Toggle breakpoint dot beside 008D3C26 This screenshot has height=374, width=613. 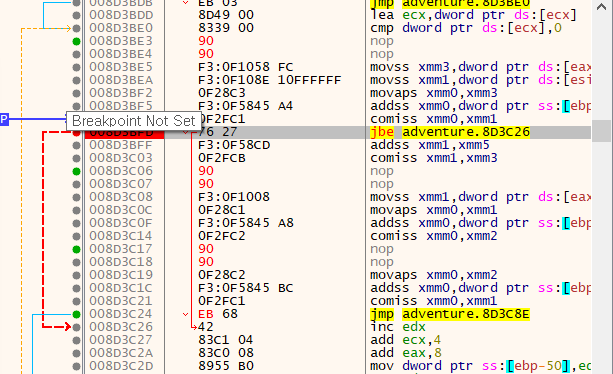pos(76,327)
